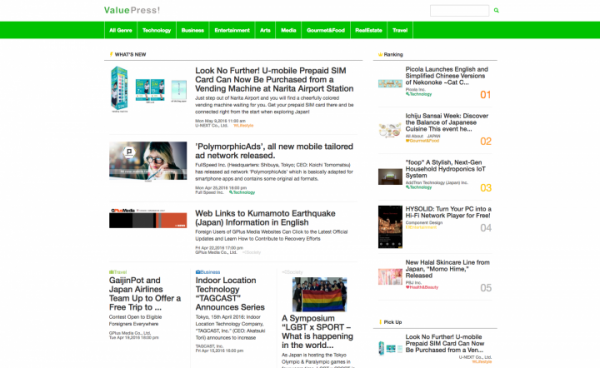The width and height of the screenshot is (600, 368).
Task: Open the Entertainment genre
Action: 232,30
